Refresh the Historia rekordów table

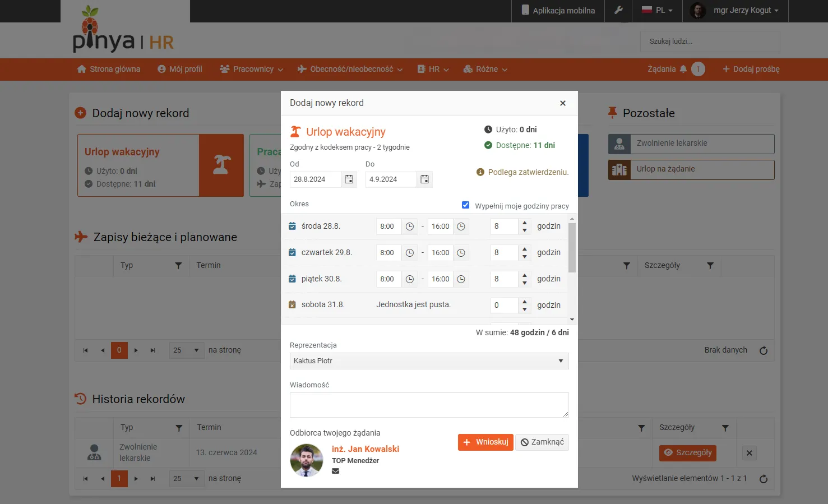pyautogui.click(x=763, y=479)
